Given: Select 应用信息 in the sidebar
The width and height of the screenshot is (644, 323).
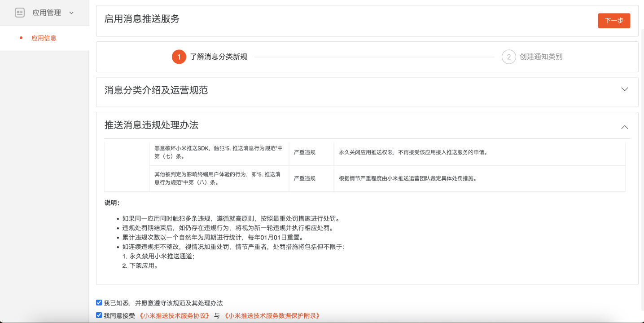Looking at the screenshot, I should (x=44, y=38).
